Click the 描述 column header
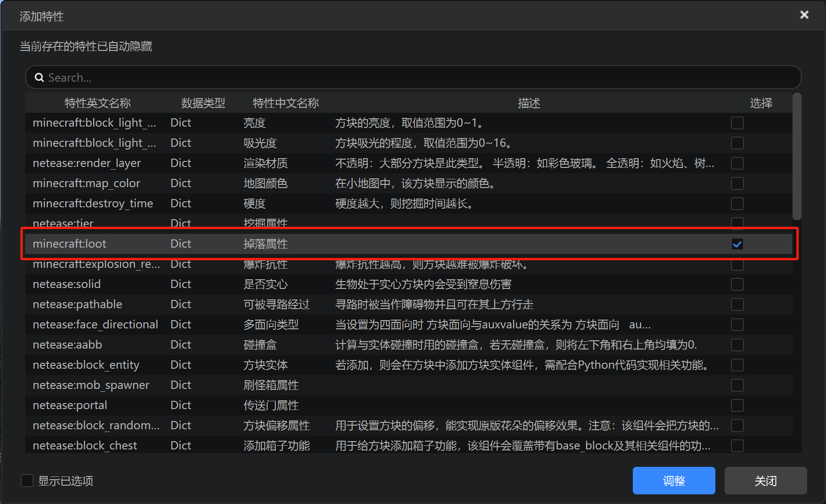 click(x=529, y=103)
